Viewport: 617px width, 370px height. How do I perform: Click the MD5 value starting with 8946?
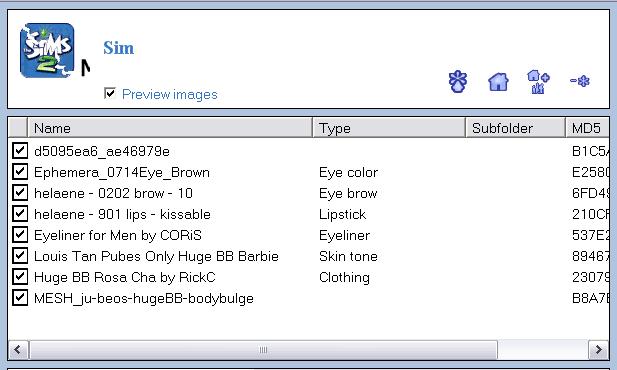[x=590, y=257]
